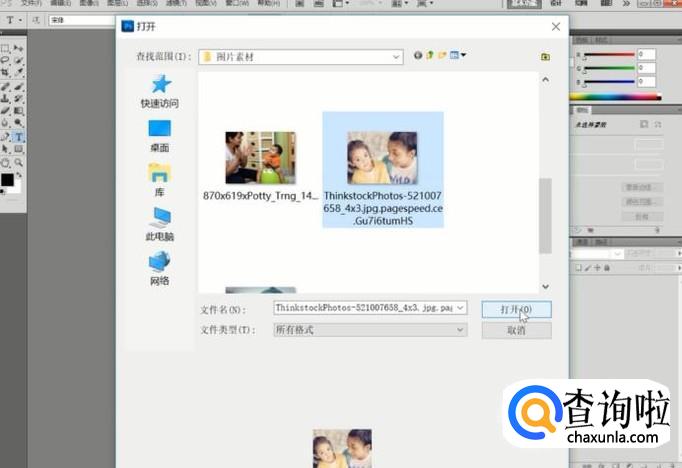Select the Quick Selection tool

pos(18,60)
